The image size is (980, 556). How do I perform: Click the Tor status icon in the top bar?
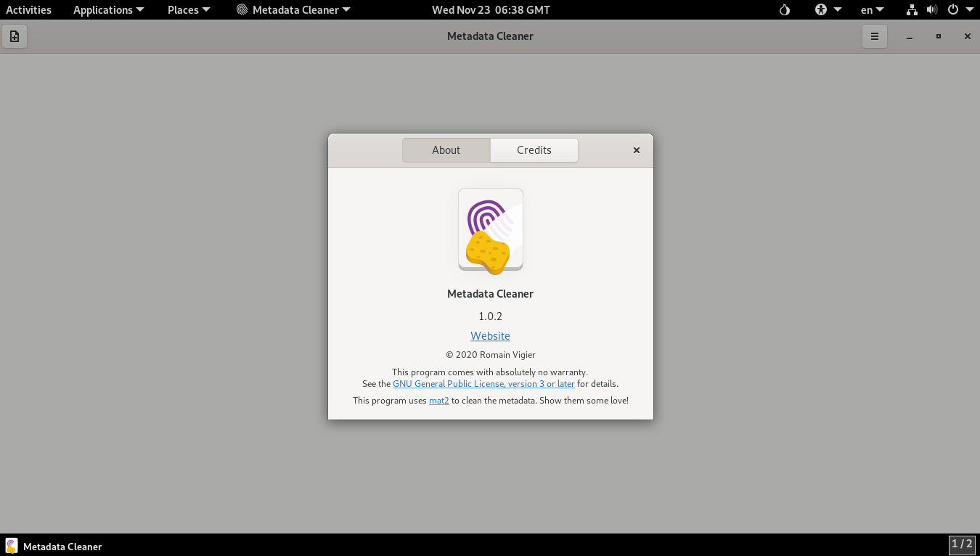tap(783, 9)
